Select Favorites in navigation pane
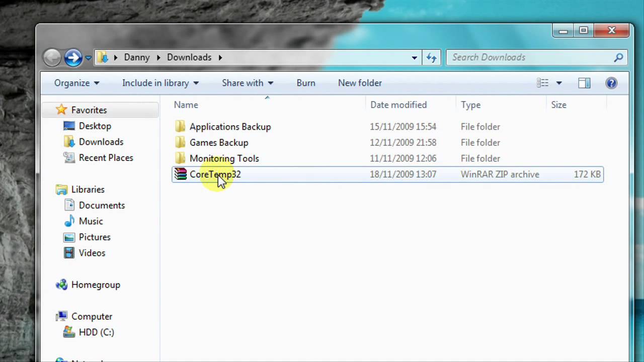644x362 pixels. (x=89, y=110)
